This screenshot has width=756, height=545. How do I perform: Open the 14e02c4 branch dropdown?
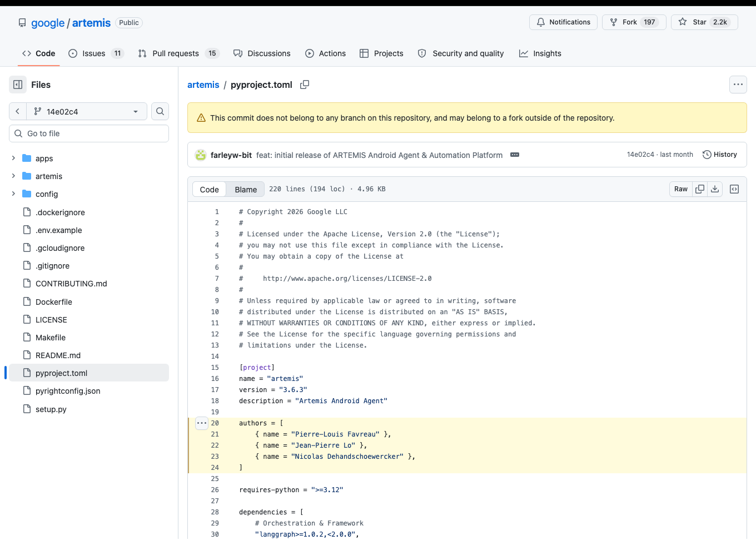87,111
